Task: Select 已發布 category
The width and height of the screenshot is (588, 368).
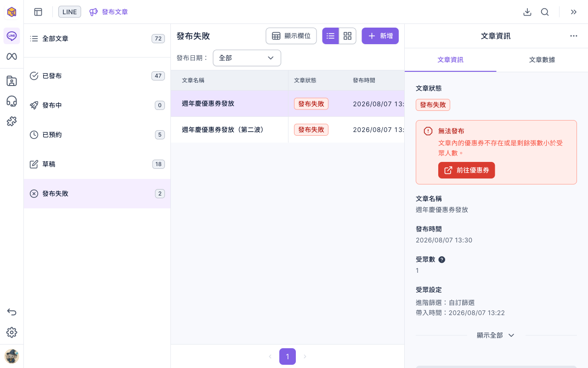Action: pos(97,76)
